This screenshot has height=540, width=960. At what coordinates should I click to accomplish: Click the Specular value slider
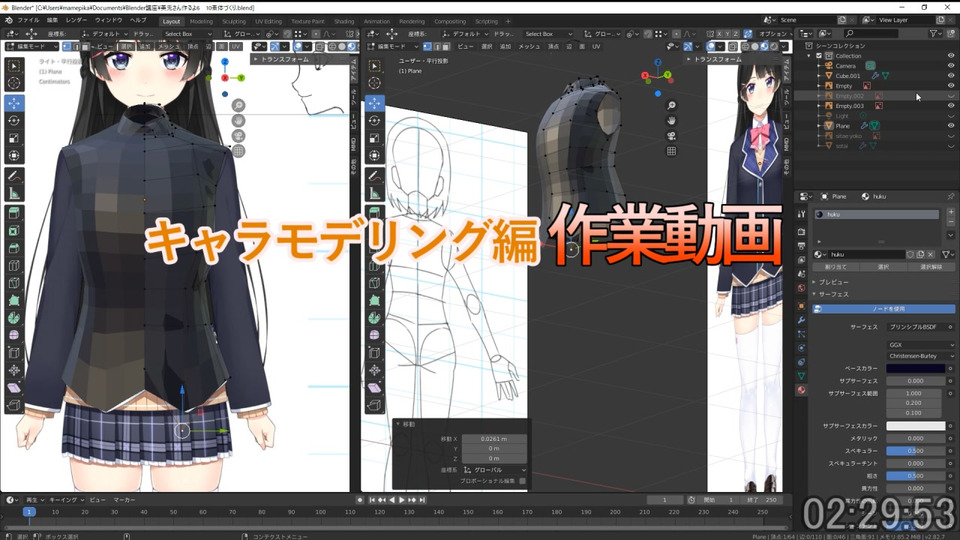tap(916, 451)
